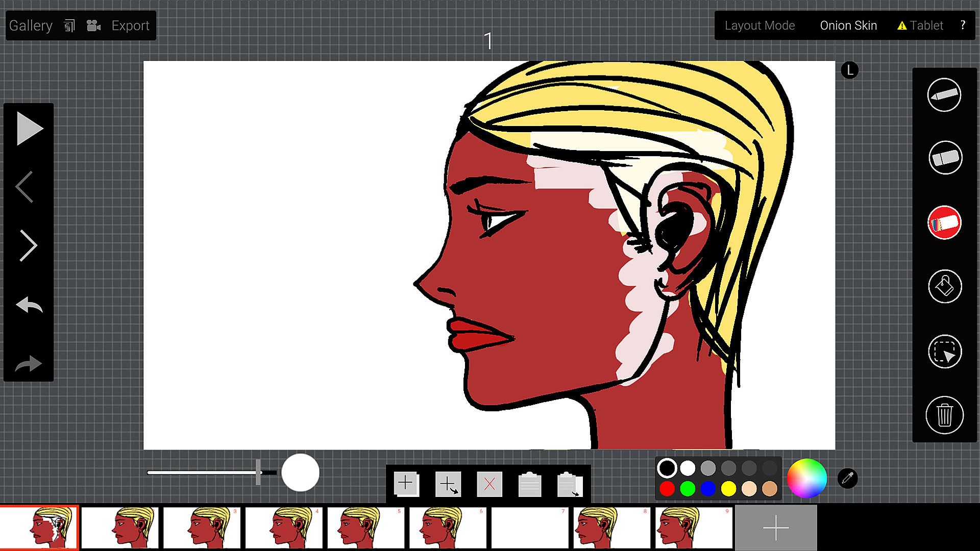Open the Tablet warning settings
980x551 pixels.
920,26
